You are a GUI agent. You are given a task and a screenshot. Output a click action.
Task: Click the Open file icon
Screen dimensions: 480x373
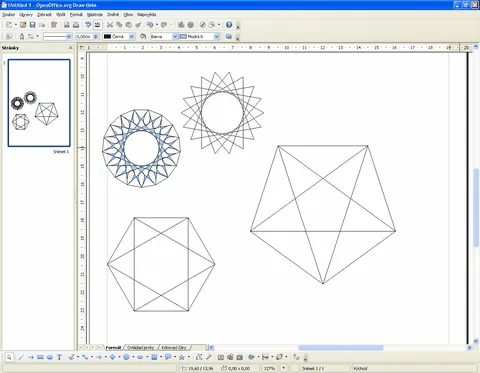click(x=23, y=25)
